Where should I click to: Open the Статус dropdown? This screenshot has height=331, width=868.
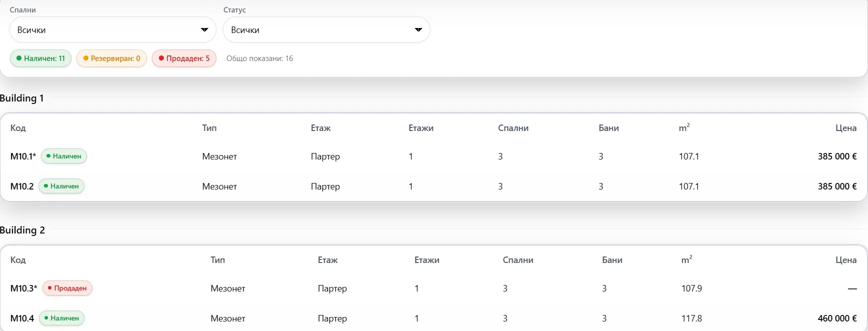326,30
